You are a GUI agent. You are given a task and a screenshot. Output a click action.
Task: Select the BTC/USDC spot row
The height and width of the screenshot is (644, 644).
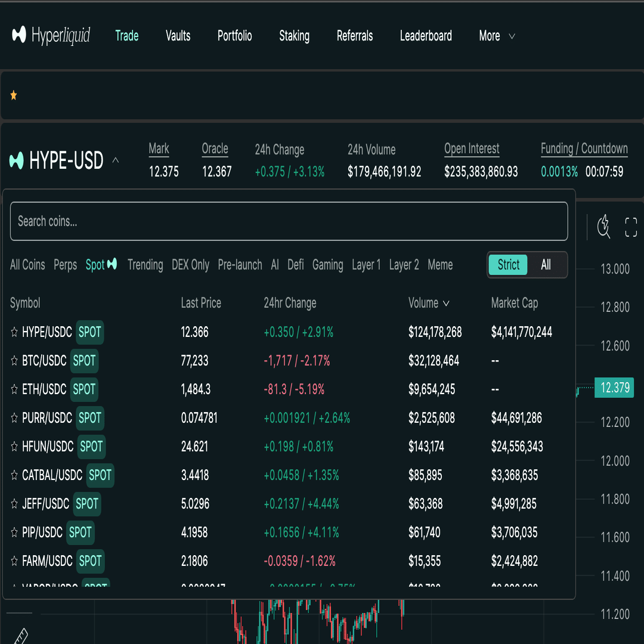point(289,361)
